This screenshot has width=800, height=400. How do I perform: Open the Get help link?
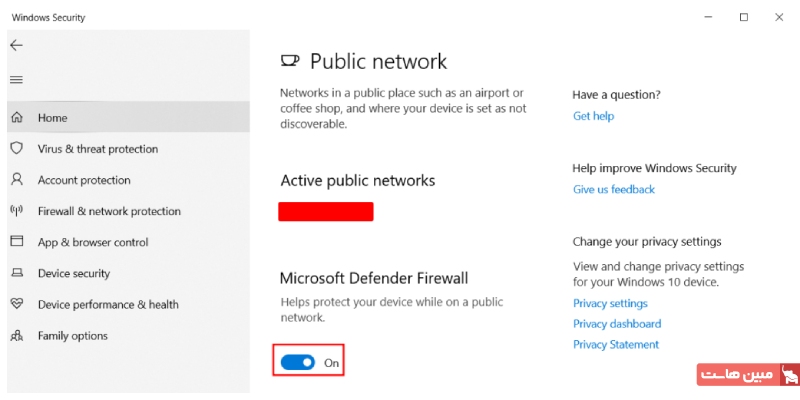pyautogui.click(x=593, y=116)
